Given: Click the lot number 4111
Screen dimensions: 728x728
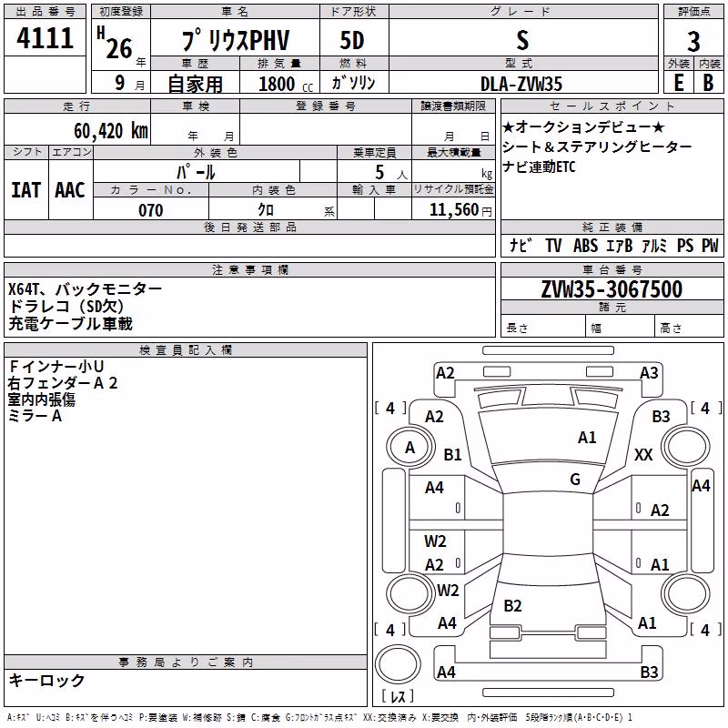Looking at the screenshot, I should tap(45, 37).
